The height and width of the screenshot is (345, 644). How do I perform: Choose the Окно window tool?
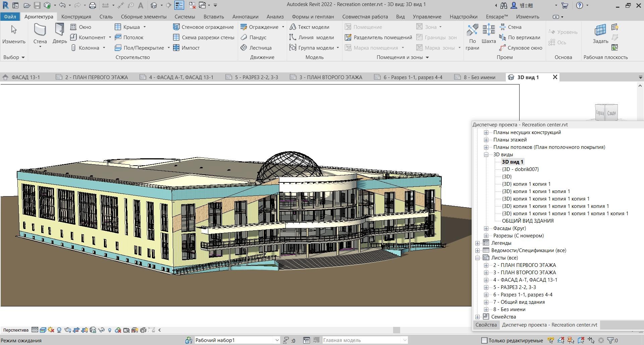coord(80,27)
